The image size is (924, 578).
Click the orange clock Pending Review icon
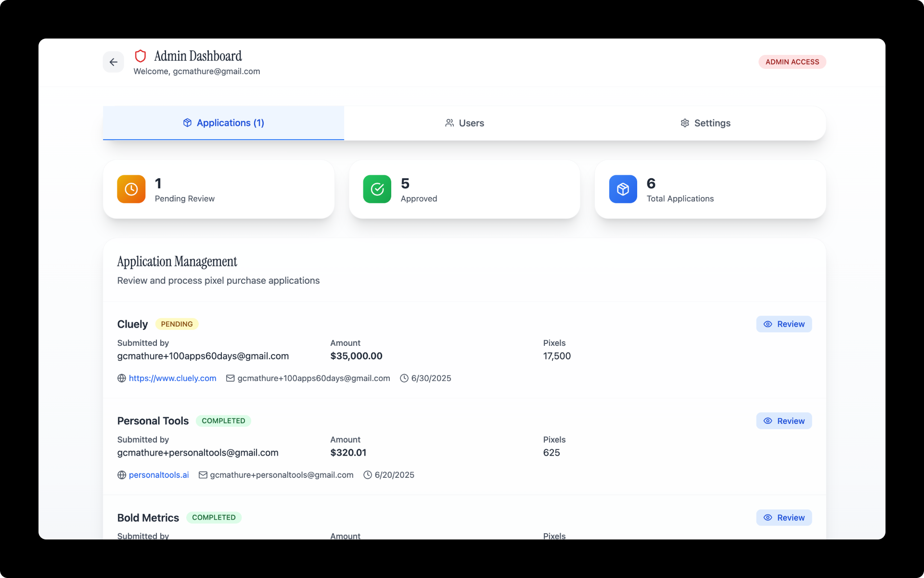coord(131,189)
